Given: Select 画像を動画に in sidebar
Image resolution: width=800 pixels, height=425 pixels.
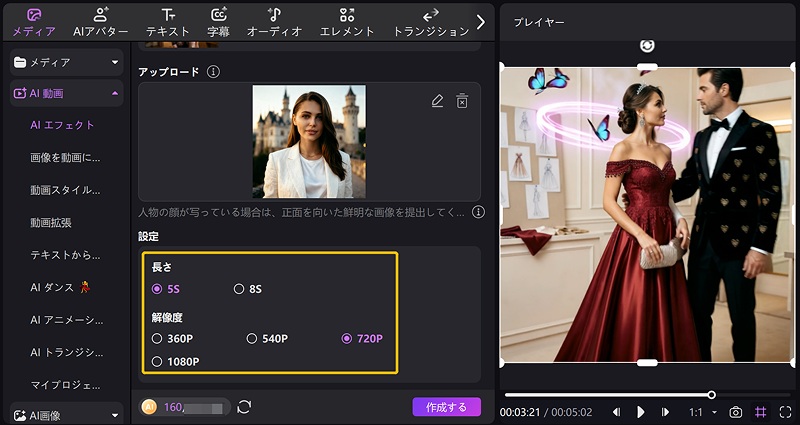Looking at the screenshot, I should tap(65, 158).
